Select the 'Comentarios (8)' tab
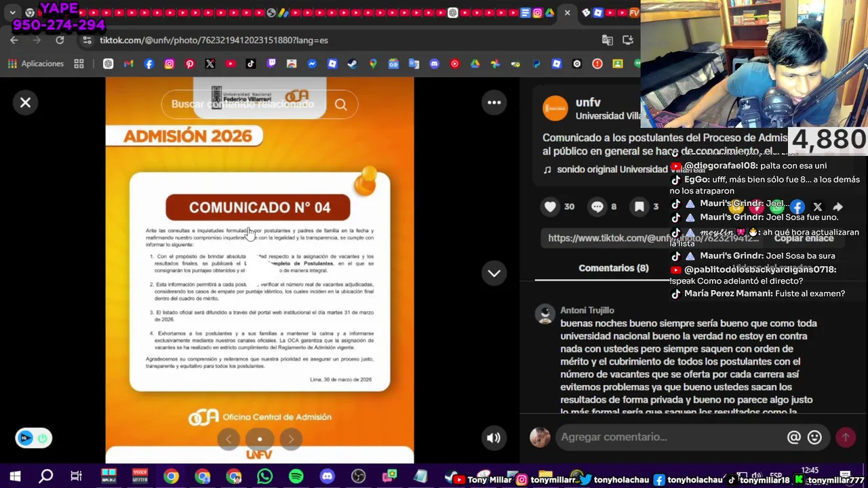The width and height of the screenshot is (868, 488). [614, 268]
